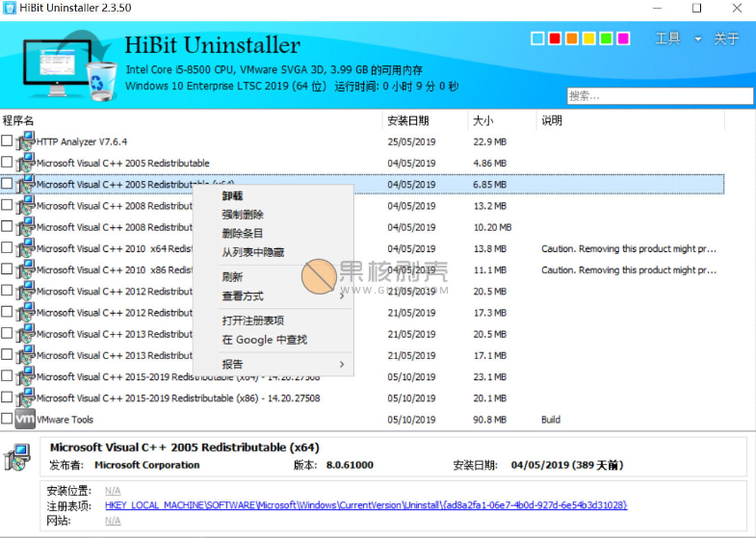Image resolution: width=756 pixels, height=538 pixels.
Task: Click the Visual C++ 2013 program icon in last 2013 row
Action: pos(25,355)
